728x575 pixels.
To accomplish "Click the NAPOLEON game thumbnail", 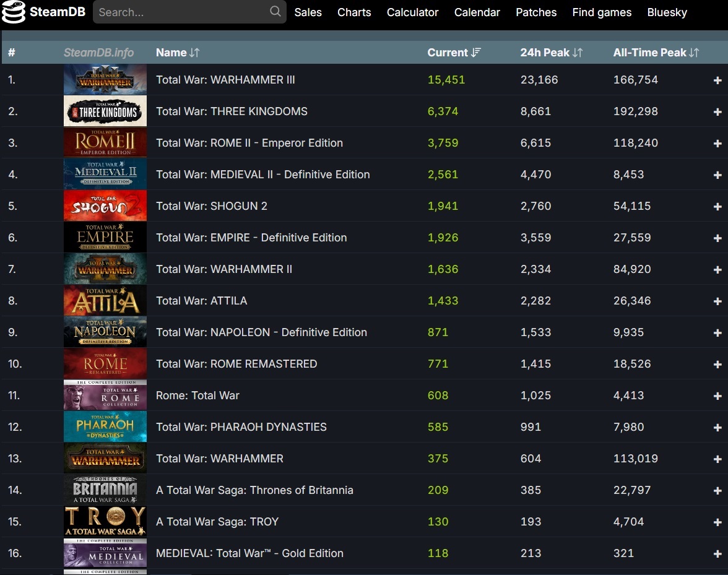I will click(x=105, y=332).
